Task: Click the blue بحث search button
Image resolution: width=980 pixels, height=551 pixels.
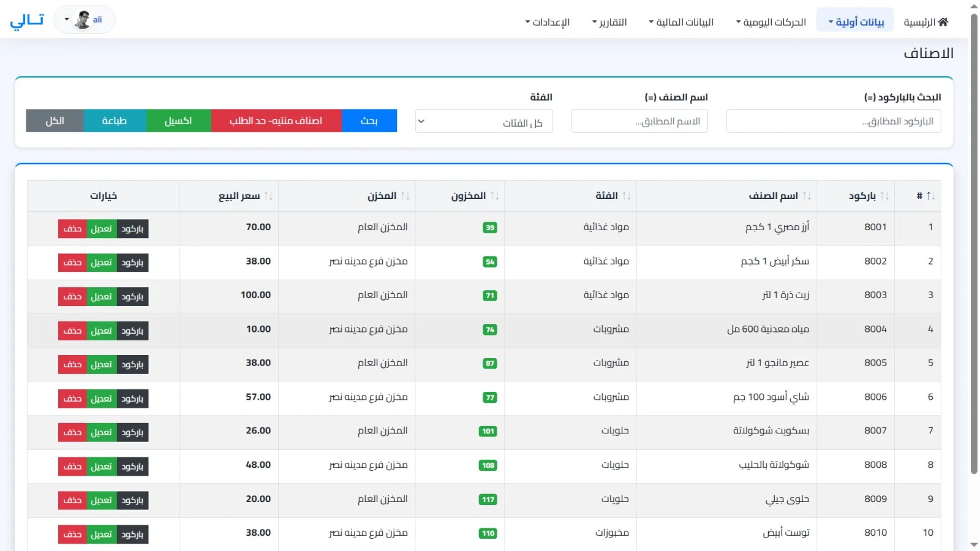Action: [x=369, y=121]
